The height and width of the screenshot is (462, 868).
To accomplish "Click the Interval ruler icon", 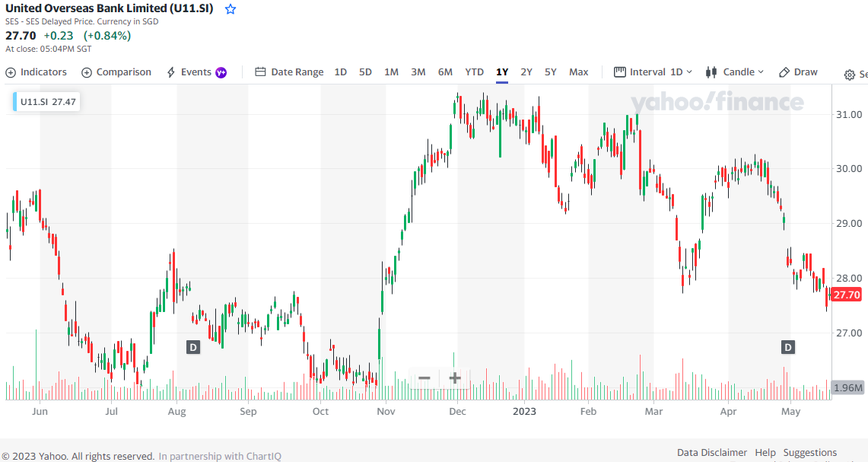I will (x=620, y=72).
